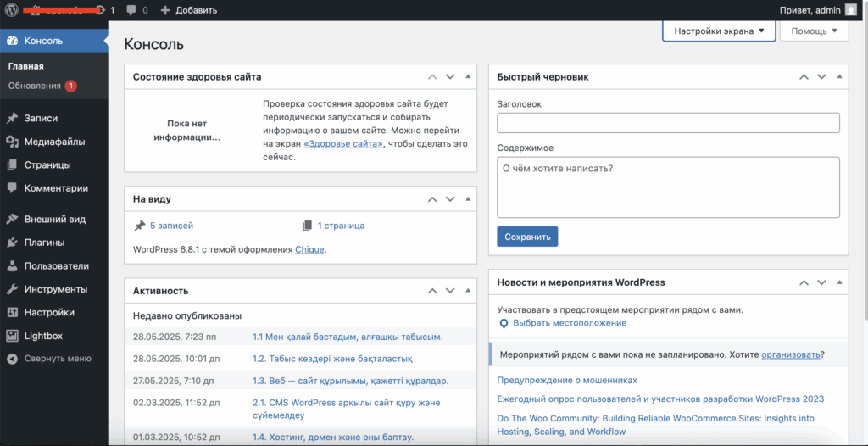Viewport: 868px width, 446px height.
Task: Open the comments bubble icon in admin bar
Action: 131,10
